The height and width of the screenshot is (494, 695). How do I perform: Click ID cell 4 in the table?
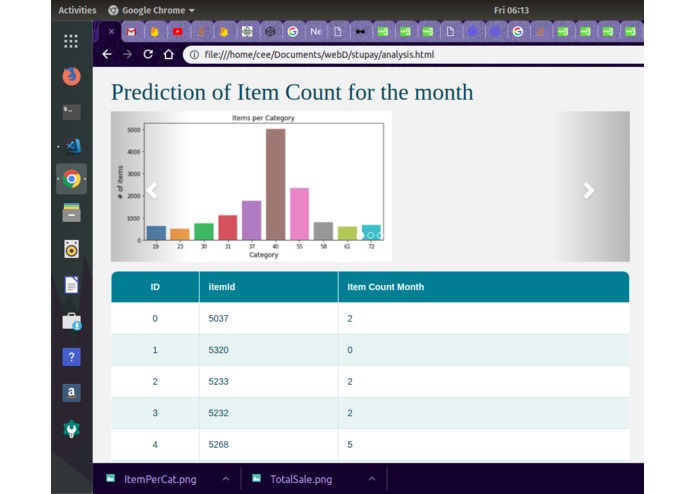(155, 444)
